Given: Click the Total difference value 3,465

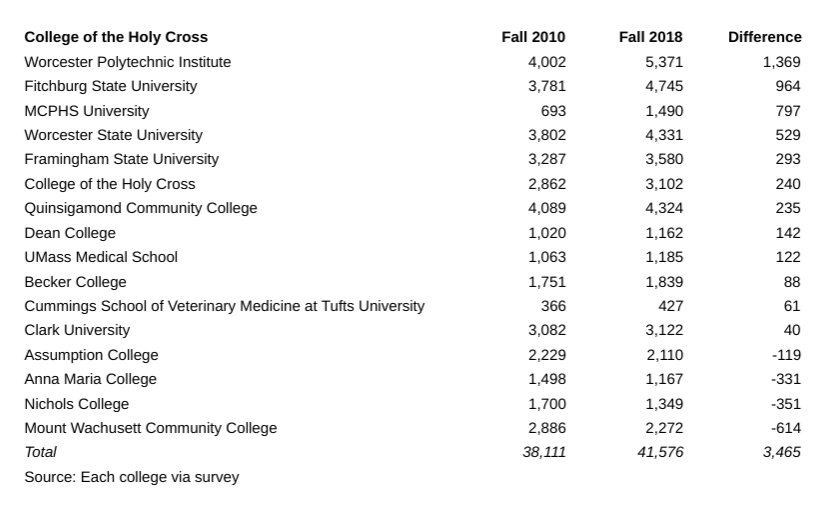Looking at the screenshot, I should point(781,452).
